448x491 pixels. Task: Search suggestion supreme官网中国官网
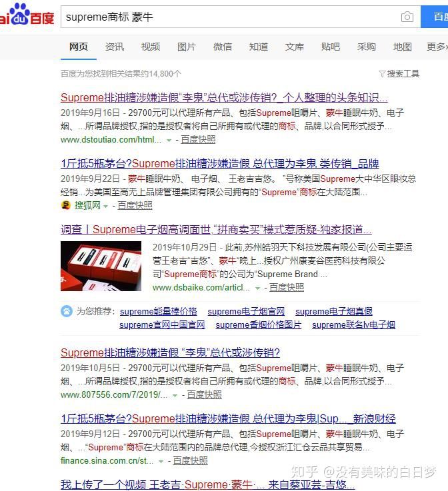pos(162,325)
